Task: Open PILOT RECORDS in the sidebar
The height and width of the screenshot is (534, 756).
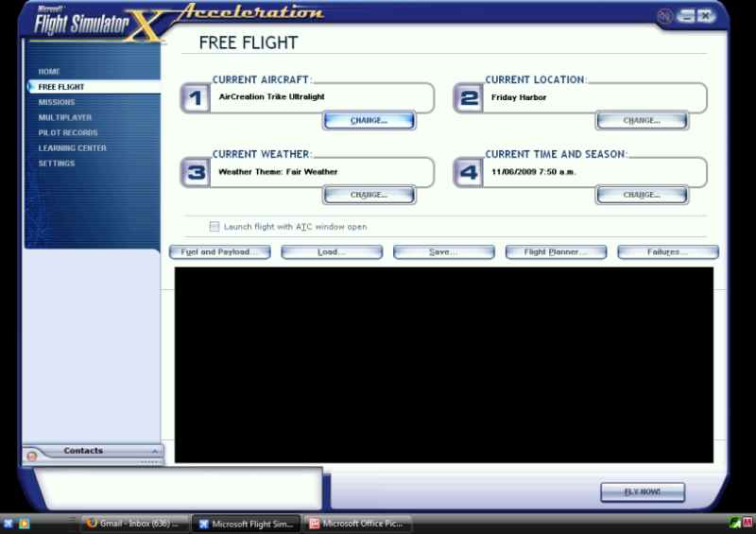Action: pyautogui.click(x=68, y=132)
